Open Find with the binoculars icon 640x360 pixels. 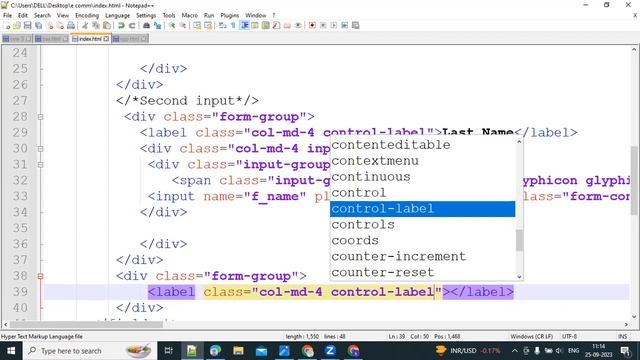click(146, 25)
